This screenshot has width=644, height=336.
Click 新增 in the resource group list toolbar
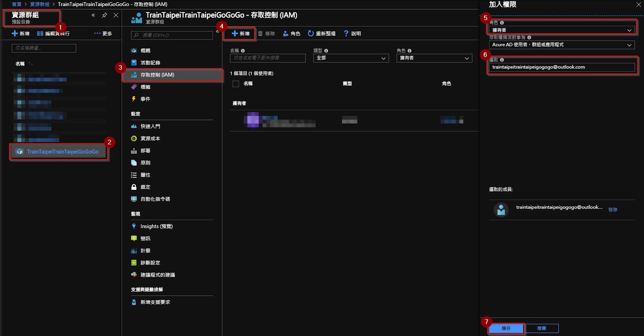[21, 33]
